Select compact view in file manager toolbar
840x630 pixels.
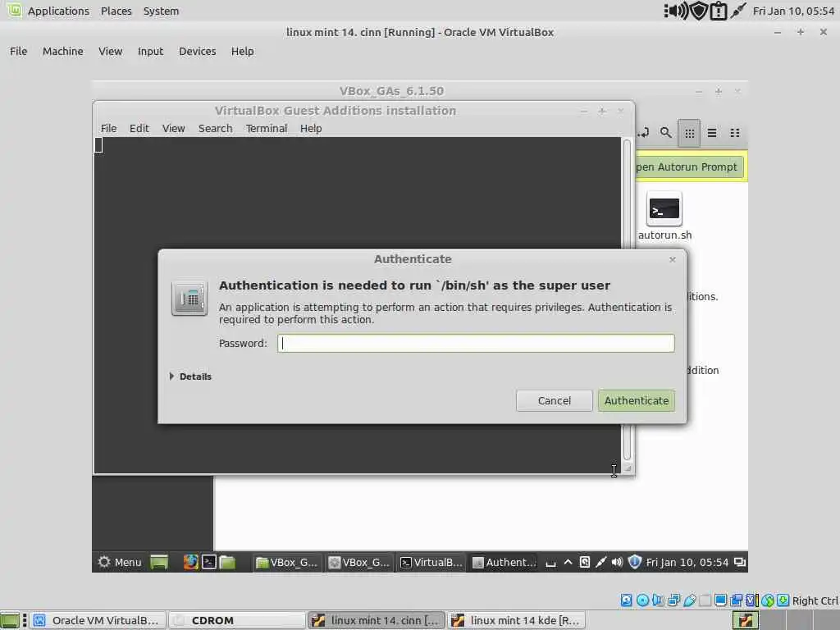(x=735, y=133)
